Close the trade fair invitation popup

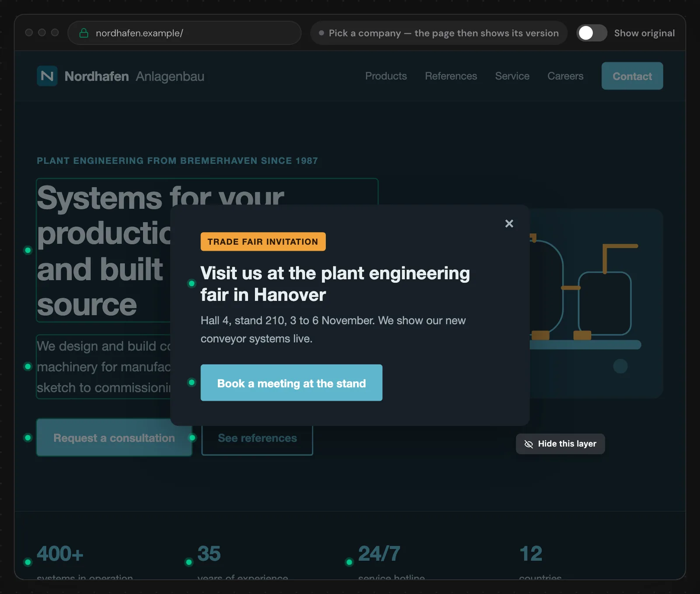509,224
